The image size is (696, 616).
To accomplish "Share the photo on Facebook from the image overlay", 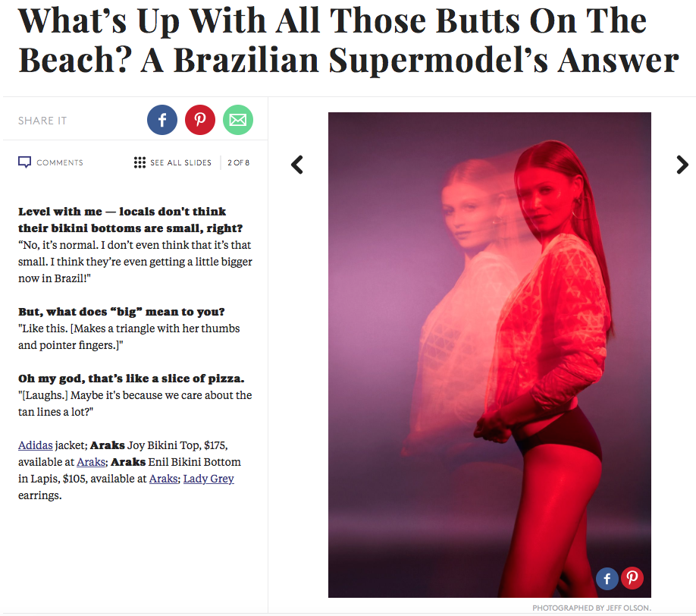I will 607,578.
